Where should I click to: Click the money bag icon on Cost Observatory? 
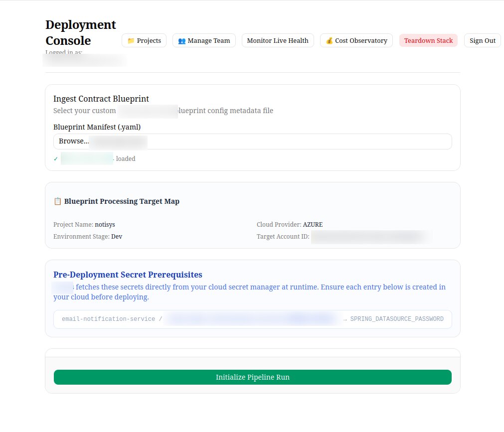click(329, 41)
